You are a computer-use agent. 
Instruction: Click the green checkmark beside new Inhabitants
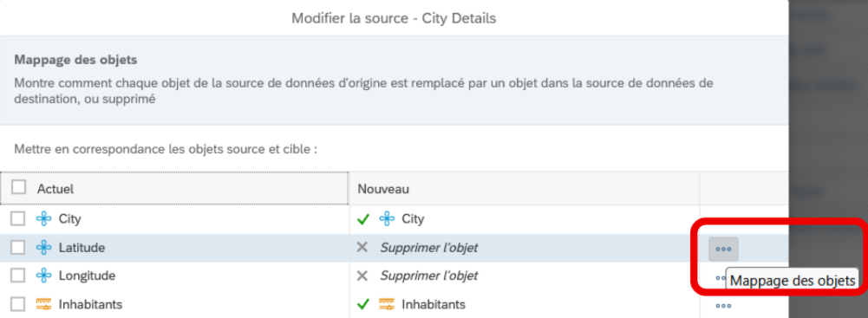(x=363, y=304)
